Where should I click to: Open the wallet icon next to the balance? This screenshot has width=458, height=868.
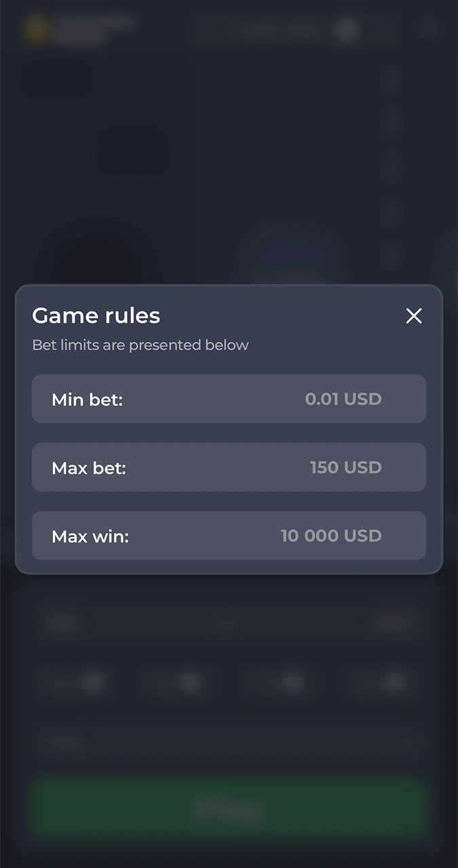347,31
